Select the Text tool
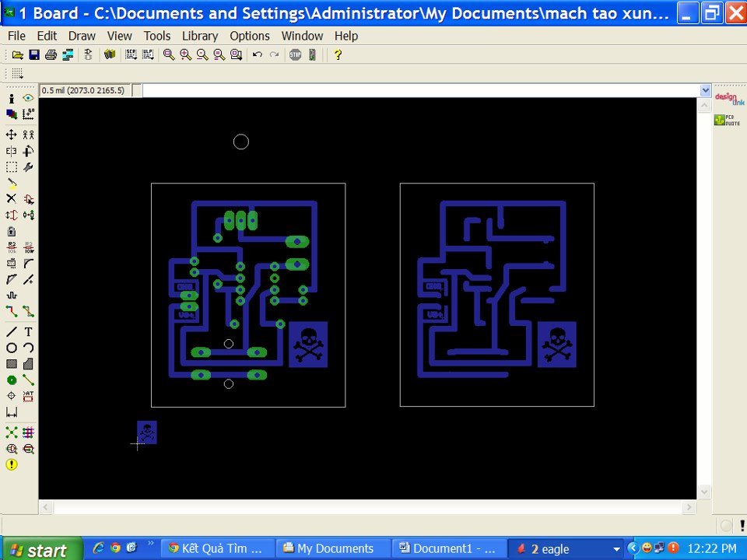This screenshot has height=560, width=747. [x=28, y=332]
